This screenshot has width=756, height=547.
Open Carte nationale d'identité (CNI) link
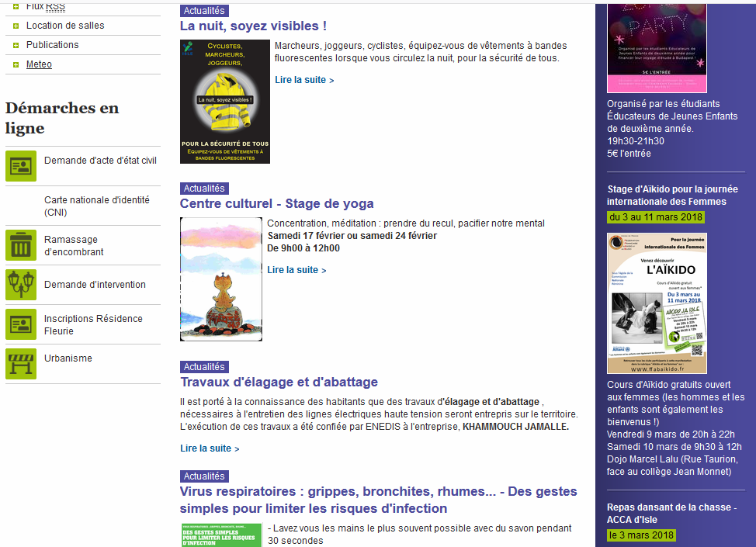pyautogui.click(x=96, y=206)
